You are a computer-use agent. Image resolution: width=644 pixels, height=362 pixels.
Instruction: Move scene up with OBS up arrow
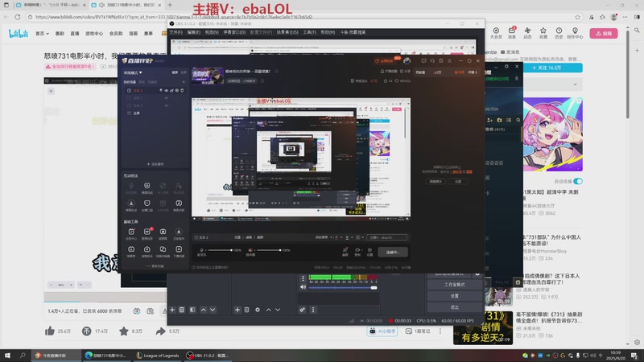pos(204,310)
